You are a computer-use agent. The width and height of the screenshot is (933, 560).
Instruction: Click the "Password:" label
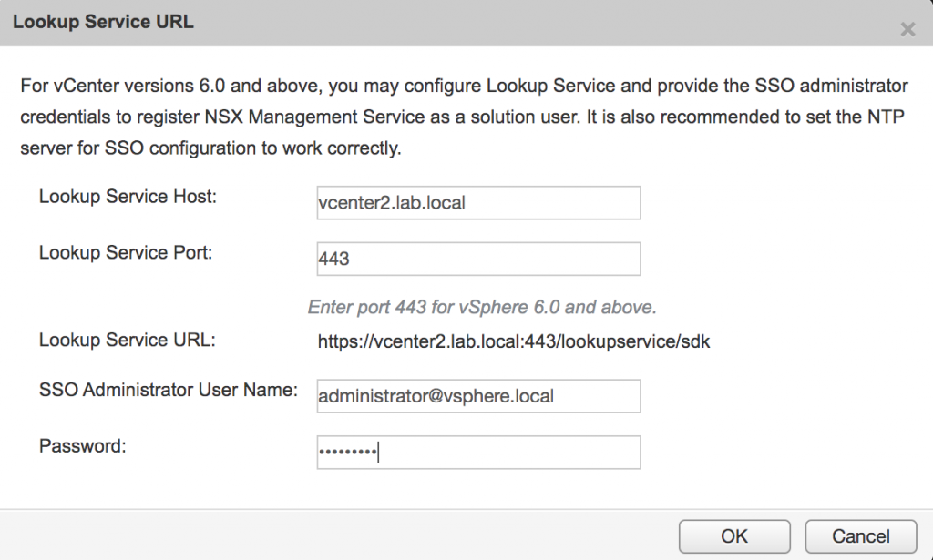click(83, 446)
